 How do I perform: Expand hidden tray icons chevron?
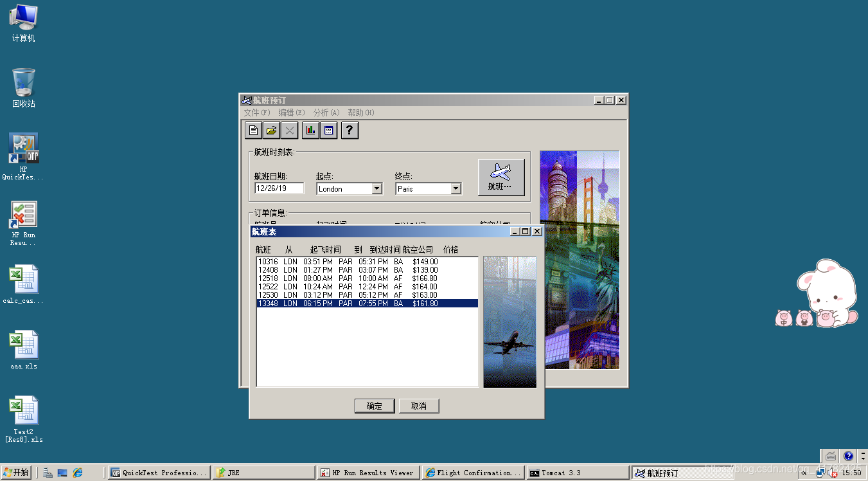(804, 473)
